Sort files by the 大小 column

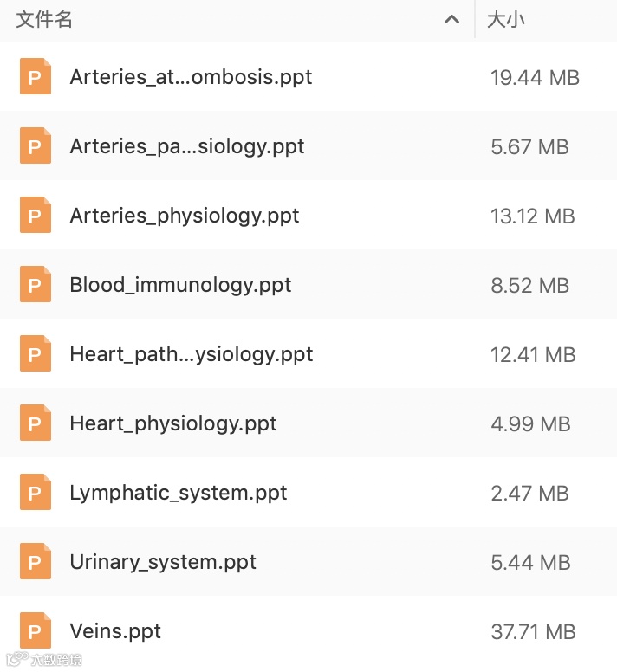[506, 20]
